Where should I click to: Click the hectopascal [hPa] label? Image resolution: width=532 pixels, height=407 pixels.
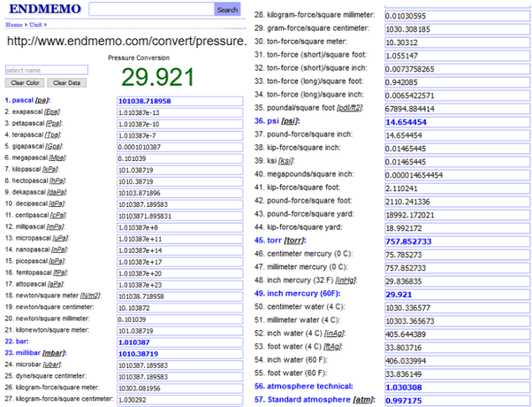pos(35,180)
